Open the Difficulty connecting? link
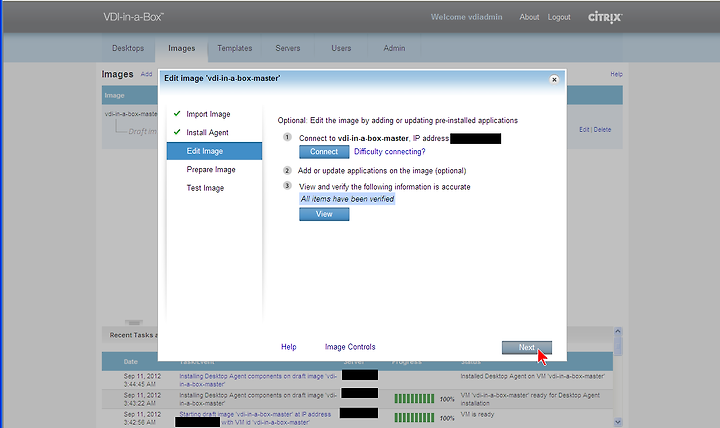 click(389, 152)
